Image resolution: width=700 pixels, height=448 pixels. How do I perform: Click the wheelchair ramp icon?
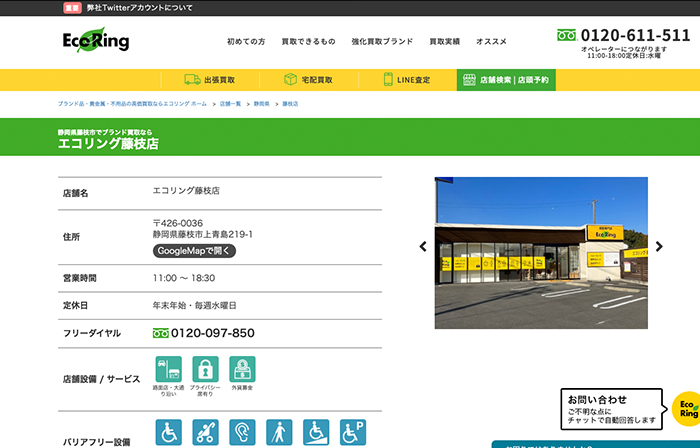(x=316, y=432)
